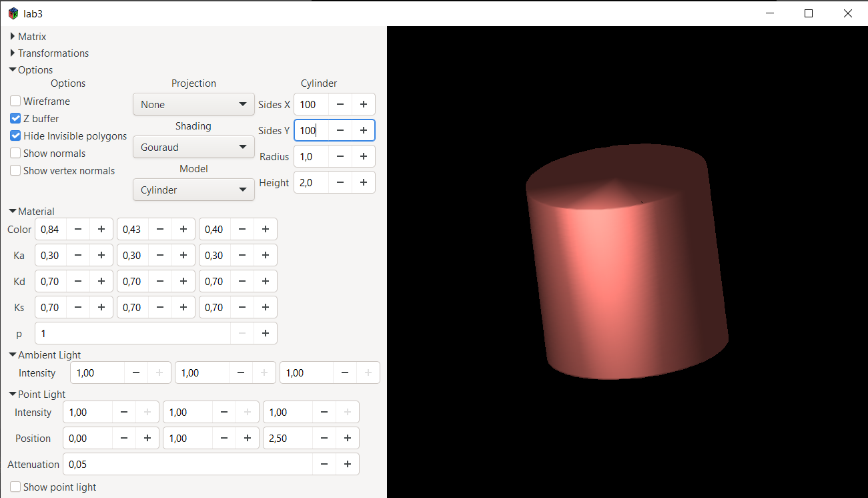The image size is (868, 498).
Task: Increase the Attenuation value
Action: [x=348, y=464]
